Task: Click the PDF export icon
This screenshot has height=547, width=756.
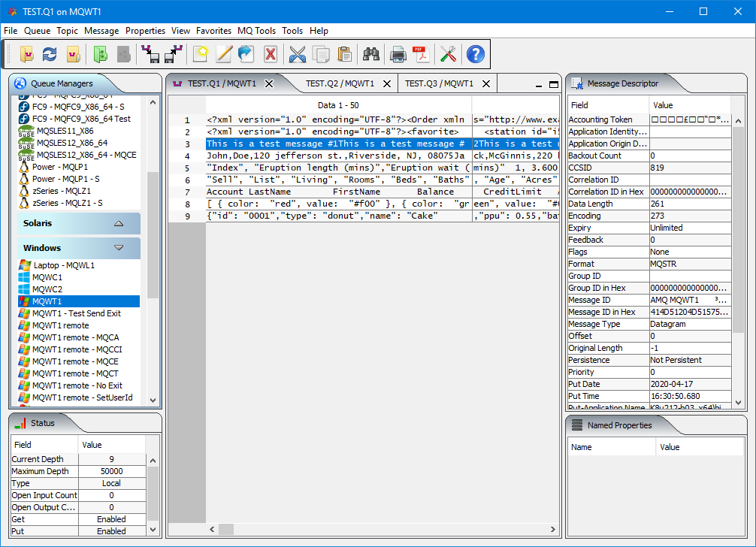Action: point(421,54)
